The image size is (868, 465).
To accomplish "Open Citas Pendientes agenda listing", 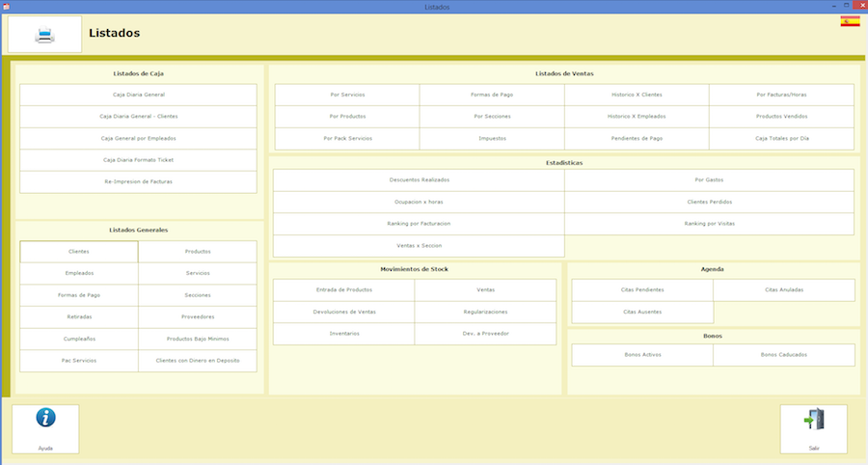I will 642,289.
